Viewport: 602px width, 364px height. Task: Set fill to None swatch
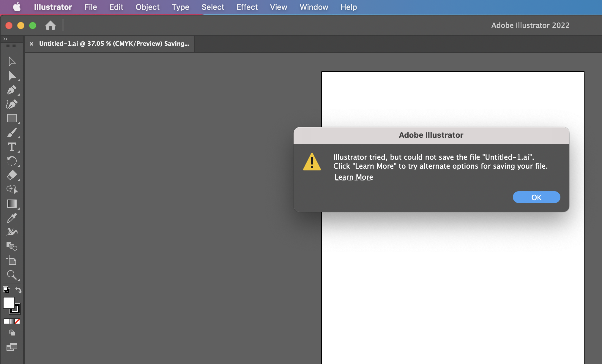pos(17,321)
